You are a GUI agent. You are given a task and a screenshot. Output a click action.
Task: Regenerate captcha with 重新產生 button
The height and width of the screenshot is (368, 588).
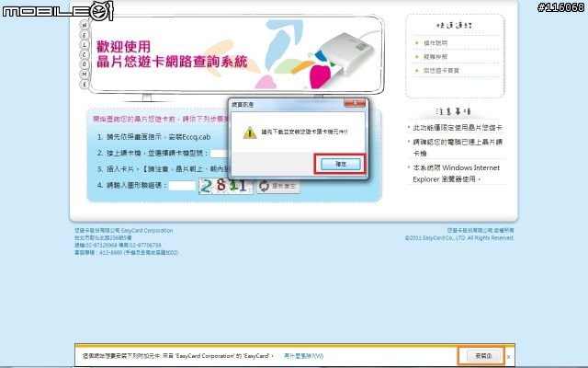click(278, 186)
